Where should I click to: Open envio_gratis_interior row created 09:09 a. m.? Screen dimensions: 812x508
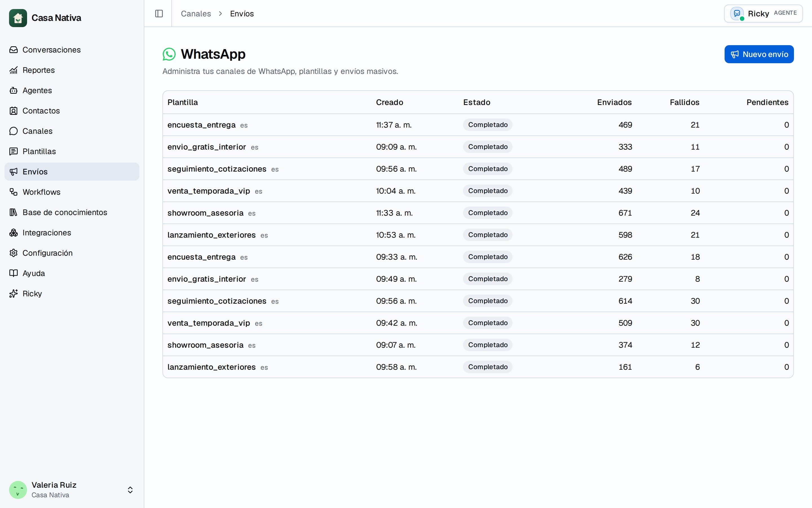pyautogui.click(x=478, y=147)
